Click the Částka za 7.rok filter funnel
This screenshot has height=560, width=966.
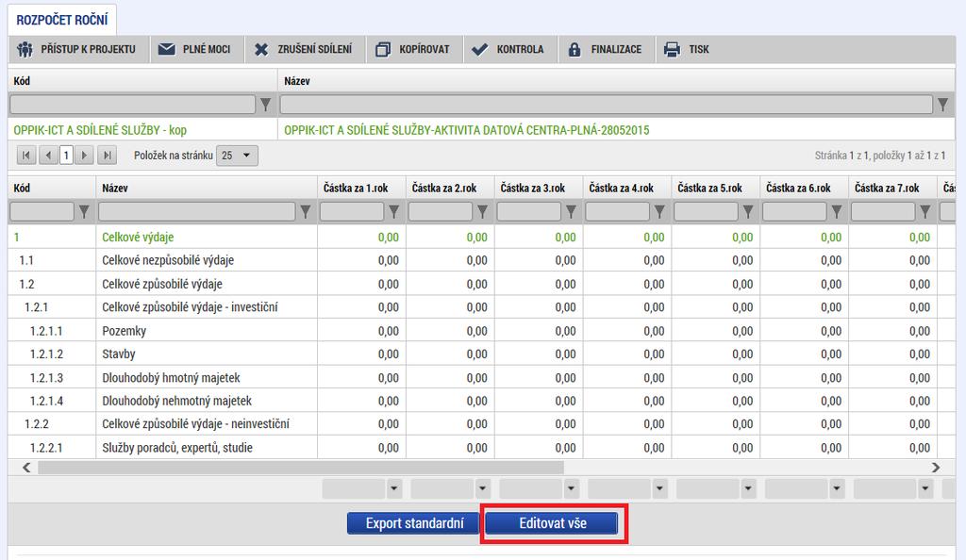(x=924, y=212)
